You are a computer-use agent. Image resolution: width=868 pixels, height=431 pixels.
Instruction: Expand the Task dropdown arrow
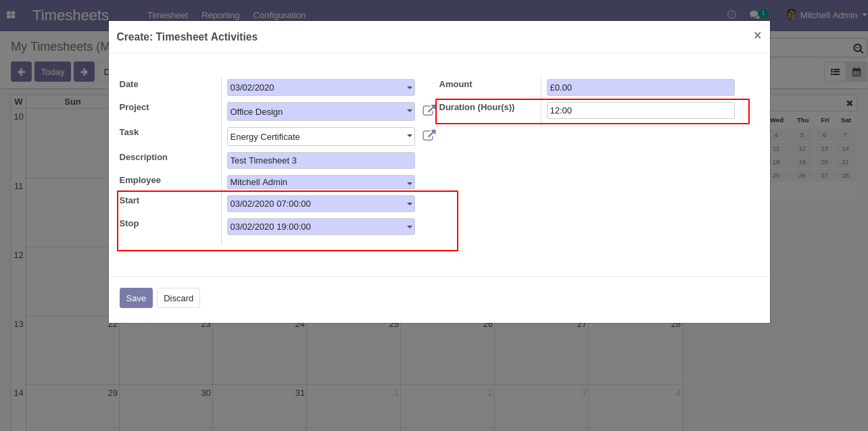(x=410, y=136)
